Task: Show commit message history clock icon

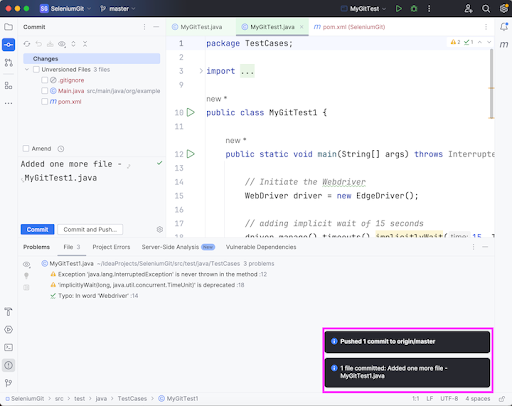Action: (61, 149)
